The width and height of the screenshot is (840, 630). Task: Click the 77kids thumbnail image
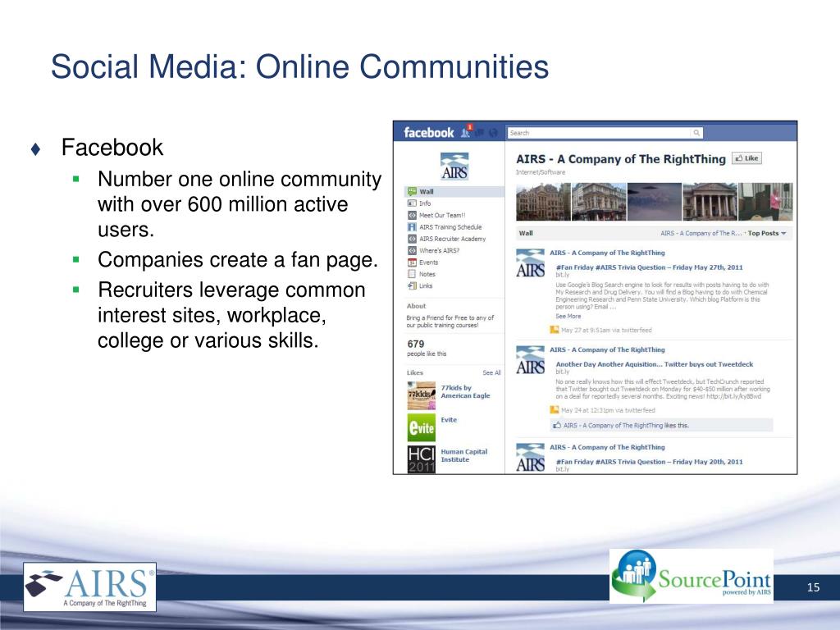pyautogui.click(x=421, y=395)
